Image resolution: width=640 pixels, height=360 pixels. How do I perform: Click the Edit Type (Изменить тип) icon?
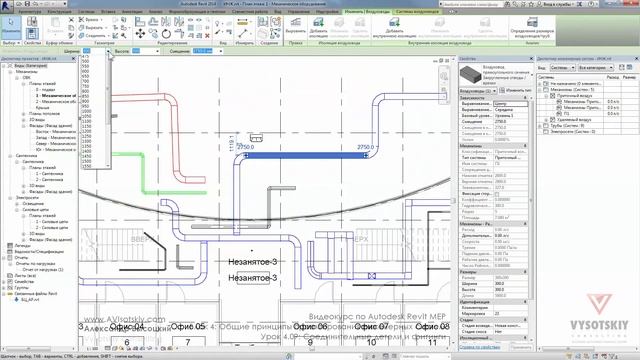point(502,90)
